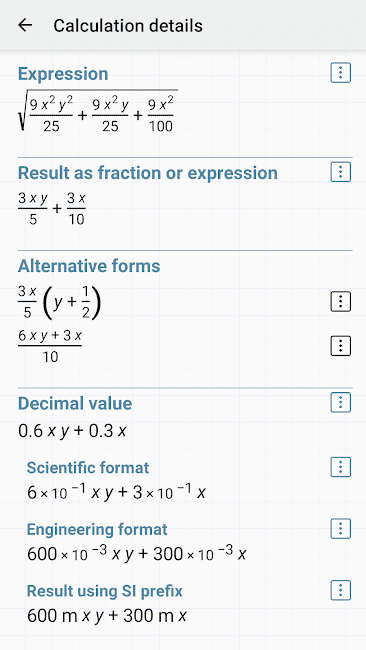Select the square root expression formula
Viewport: 366px width, 650px height.
98,111
